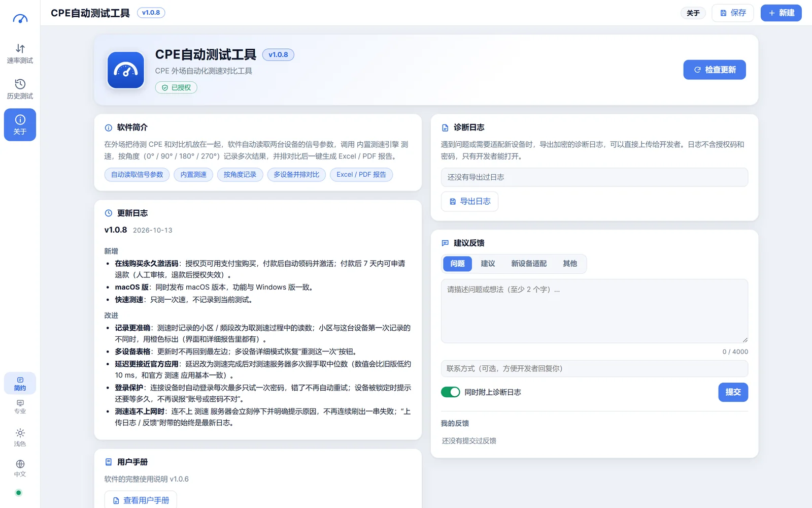Submit feedback with the 提交 button

(733, 392)
